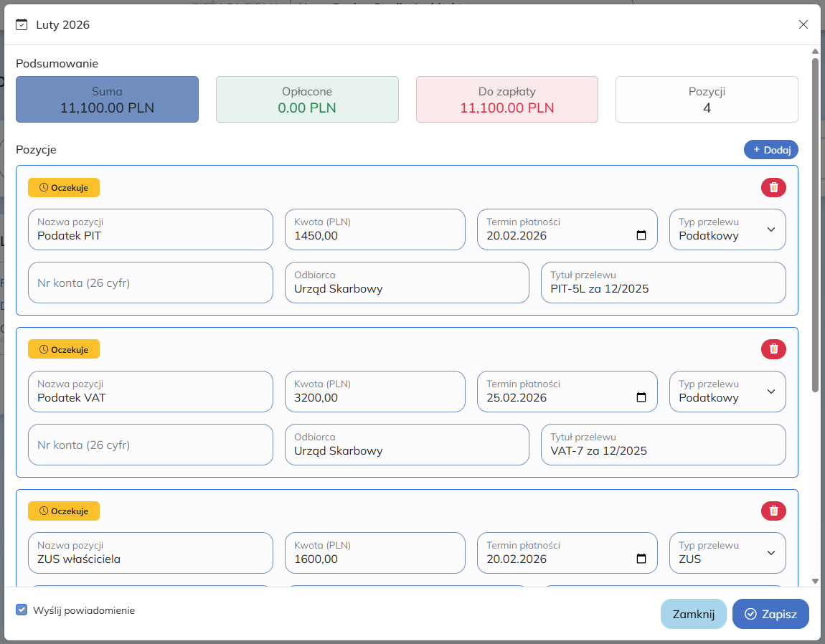
Task: Focus the Nr konta field for Podatek PIT
Action: [x=151, y=283]
